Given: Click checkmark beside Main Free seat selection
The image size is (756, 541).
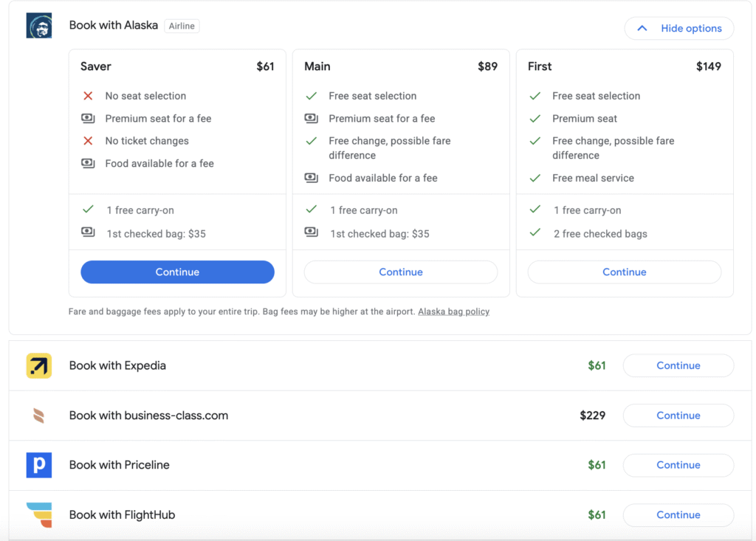Looking at the screenshot, I should 312,96.
